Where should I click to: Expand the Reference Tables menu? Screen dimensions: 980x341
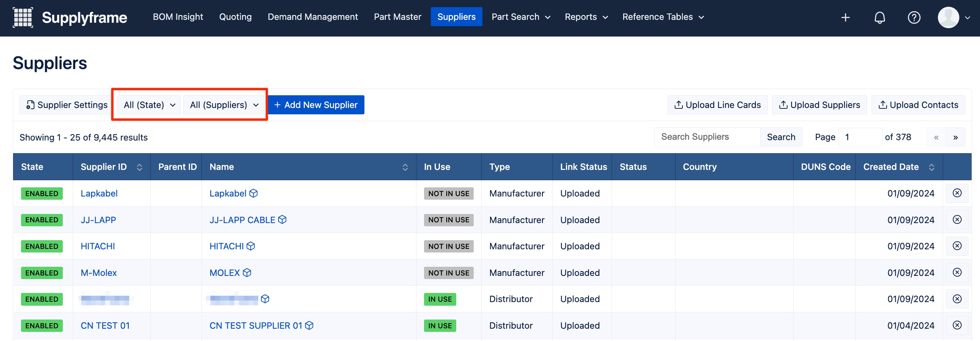[663, 17]
